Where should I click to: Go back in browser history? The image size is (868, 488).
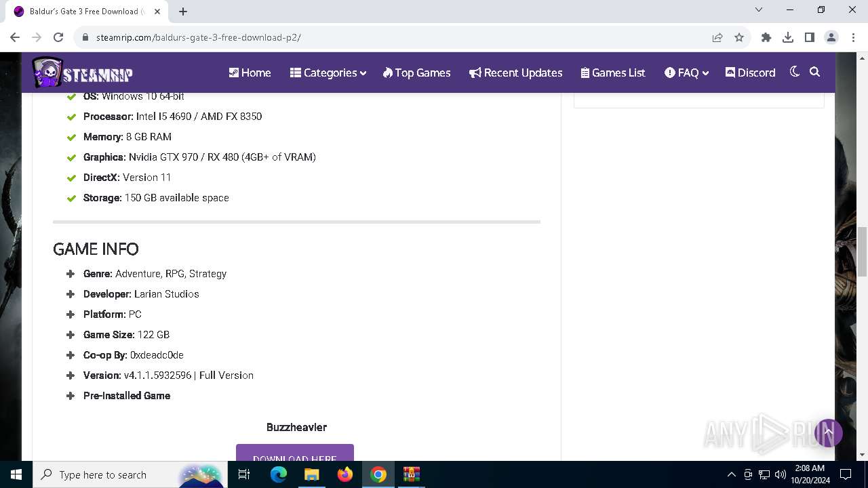coord(15,37)
